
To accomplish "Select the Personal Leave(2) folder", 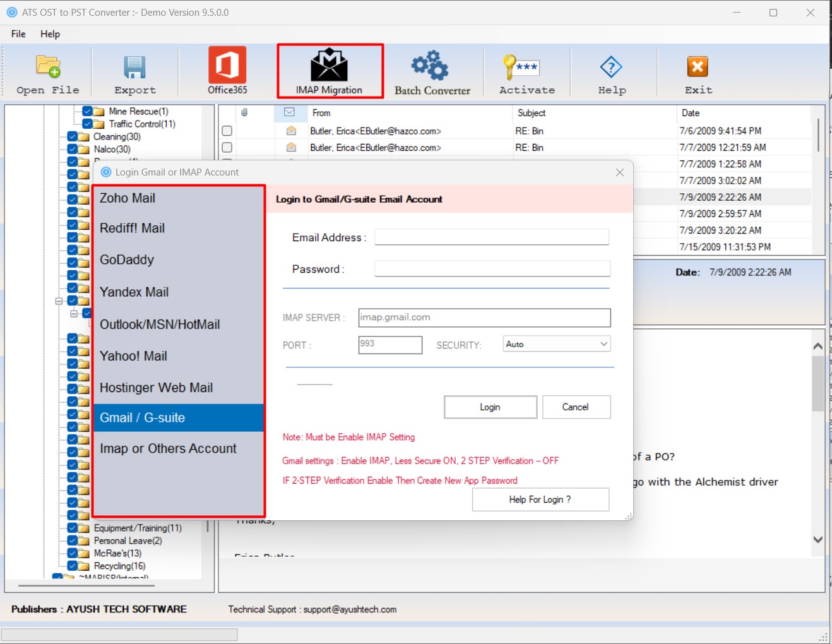I will tap(128, 540).
